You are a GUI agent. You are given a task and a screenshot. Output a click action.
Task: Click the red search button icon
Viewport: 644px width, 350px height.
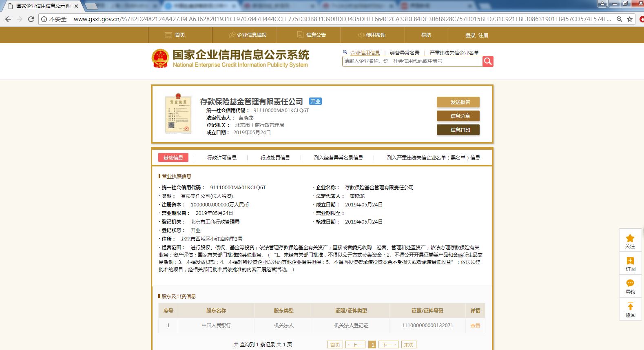[x=488, y=61]
